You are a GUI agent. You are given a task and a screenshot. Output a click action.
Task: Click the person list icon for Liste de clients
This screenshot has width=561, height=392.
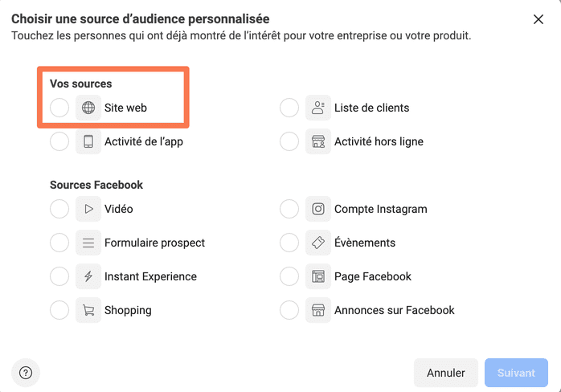(318, 108)
